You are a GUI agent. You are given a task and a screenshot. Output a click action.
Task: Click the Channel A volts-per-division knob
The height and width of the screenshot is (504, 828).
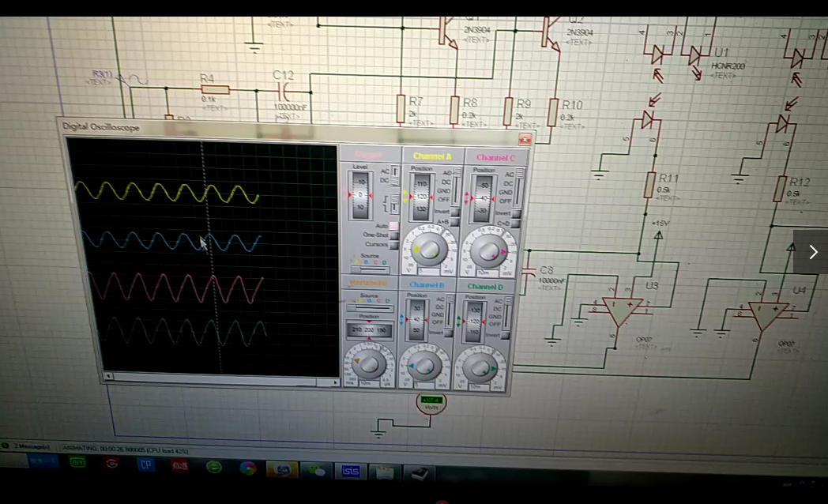[428, 248]
